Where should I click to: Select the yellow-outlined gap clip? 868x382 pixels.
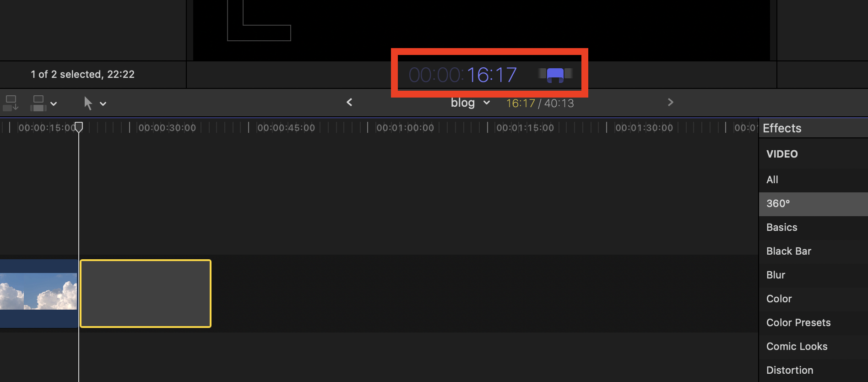click(x=146, y=294)
